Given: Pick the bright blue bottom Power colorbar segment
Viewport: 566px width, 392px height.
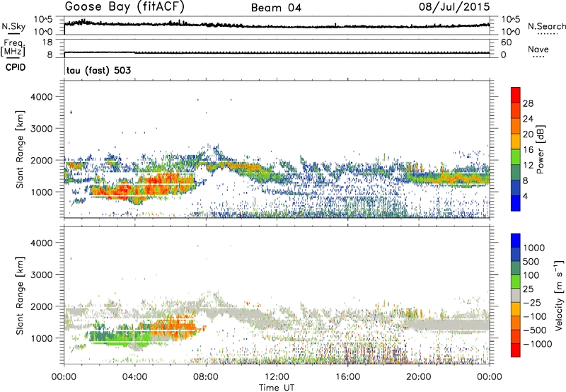Looking at the screenshot, I should pos(516,203).
